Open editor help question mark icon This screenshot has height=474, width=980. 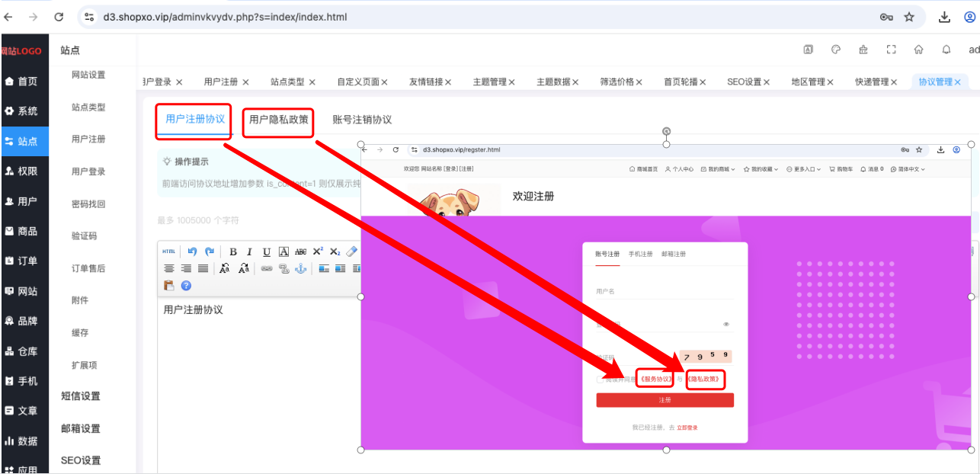[x=186, y=286]
